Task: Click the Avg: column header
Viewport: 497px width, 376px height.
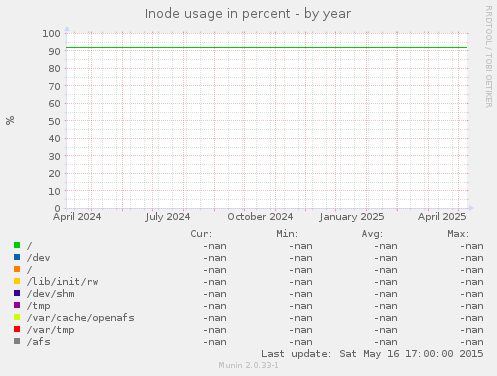Action: click(372, 234)
